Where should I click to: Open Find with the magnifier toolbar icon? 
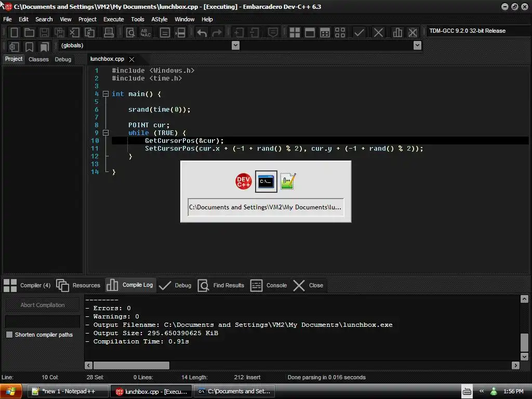(x=130, y=33)
